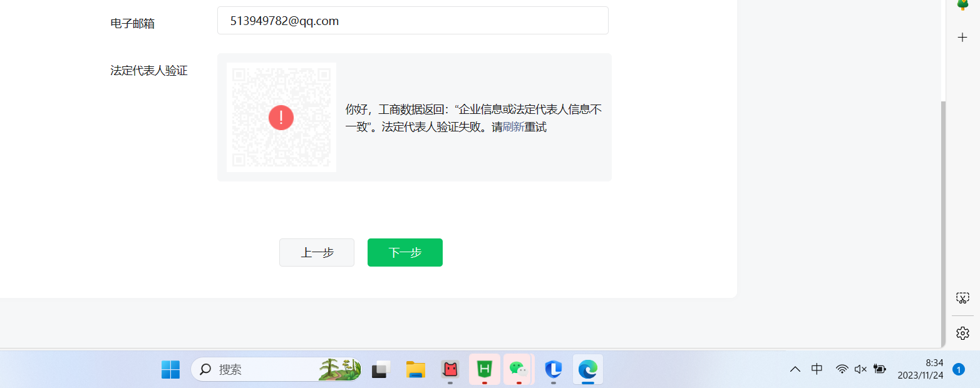Click the 法定代表人验证 label
Image resolution: width=980 pixels, height=388 pixels.
pos(149,71)
